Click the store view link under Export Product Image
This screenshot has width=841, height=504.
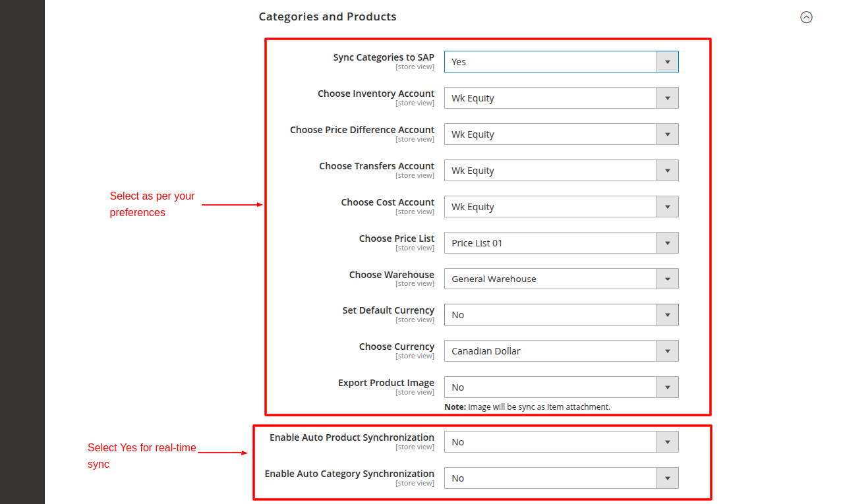point(415,391)
